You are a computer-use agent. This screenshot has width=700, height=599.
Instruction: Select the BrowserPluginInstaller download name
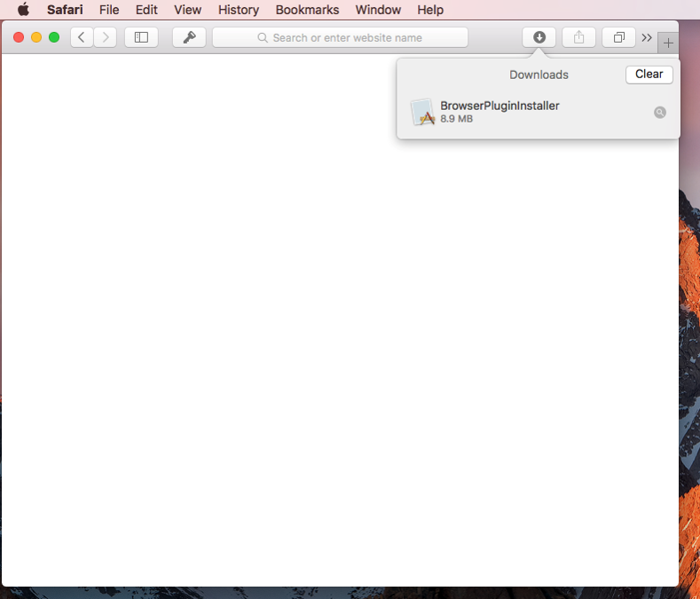tap(499, 106)
